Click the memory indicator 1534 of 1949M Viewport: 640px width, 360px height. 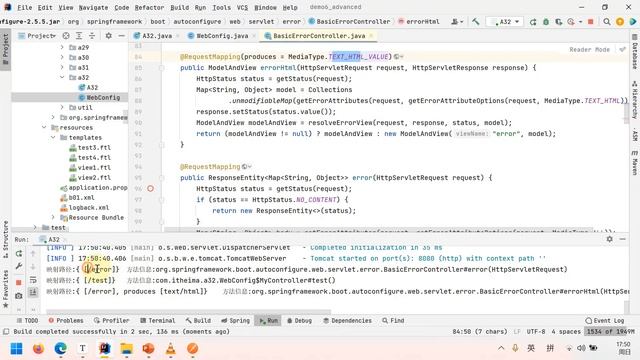point(611,332)
